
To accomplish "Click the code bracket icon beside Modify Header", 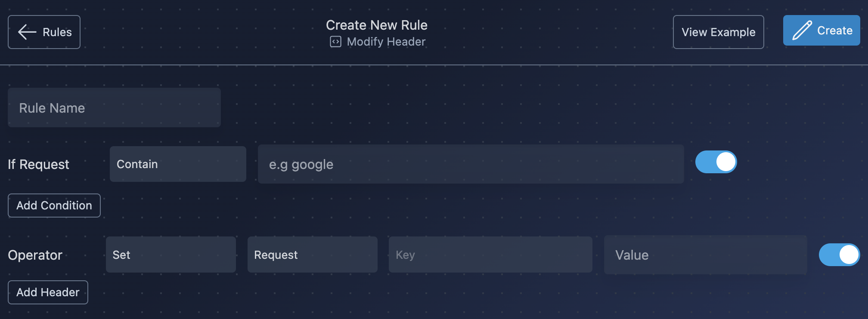I will tap(335, 42).
